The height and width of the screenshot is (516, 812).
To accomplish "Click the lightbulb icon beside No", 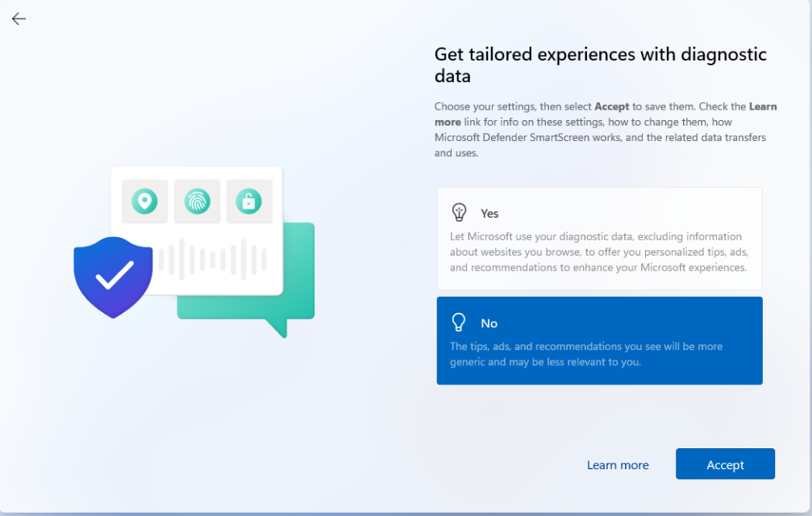I will 459,322.
